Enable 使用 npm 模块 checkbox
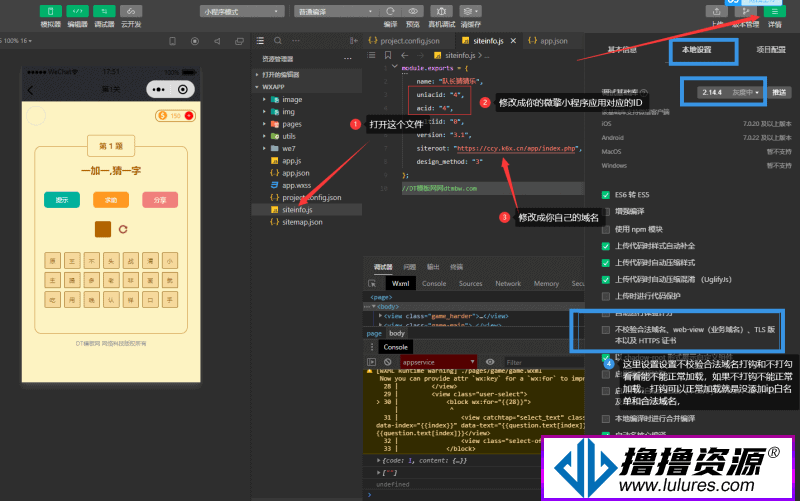Image resolution: width=800 pixels, height=501 pixels. [x=606, y=230]
